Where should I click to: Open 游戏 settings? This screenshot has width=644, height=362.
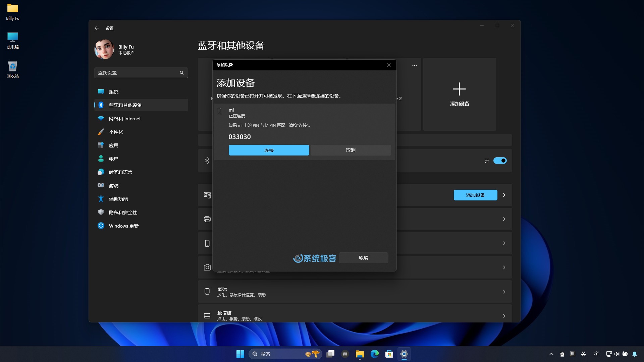pos(141,186)
